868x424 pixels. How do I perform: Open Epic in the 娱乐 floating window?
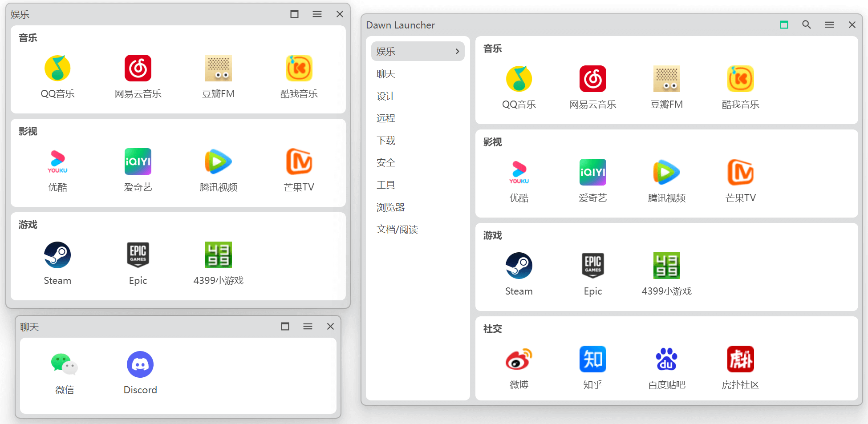(138, 264)
